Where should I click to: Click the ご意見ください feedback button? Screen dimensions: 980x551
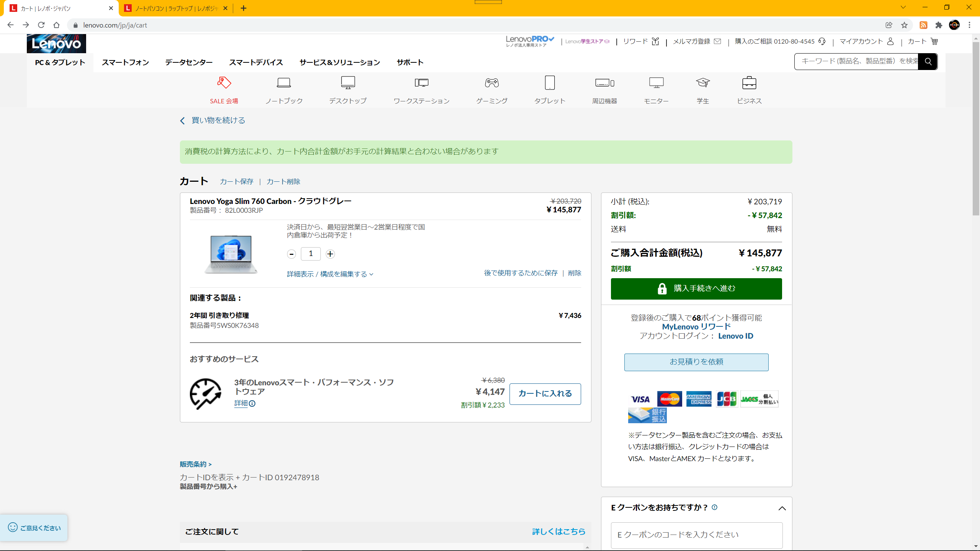(34, 528)
